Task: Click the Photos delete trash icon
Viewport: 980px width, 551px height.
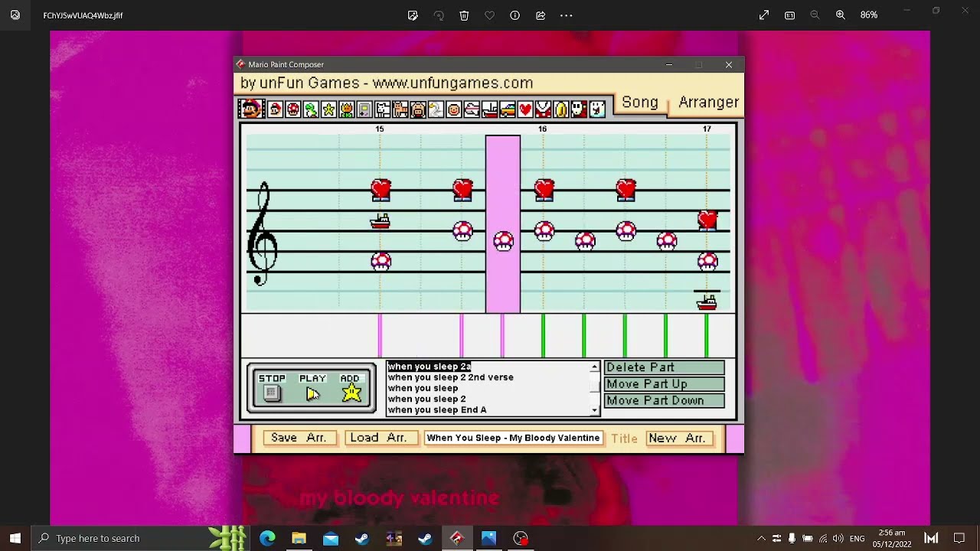Action: click(x=464, y=15)
